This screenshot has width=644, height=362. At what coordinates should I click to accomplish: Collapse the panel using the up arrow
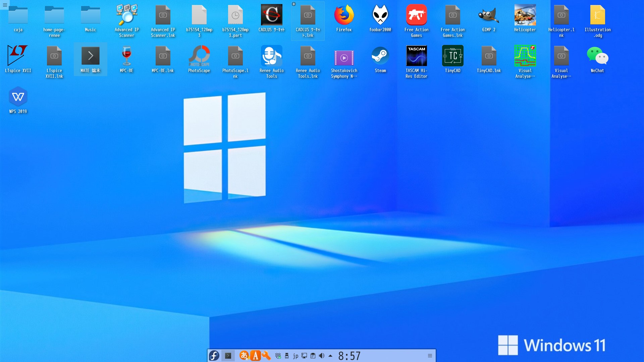pos(330,356)
